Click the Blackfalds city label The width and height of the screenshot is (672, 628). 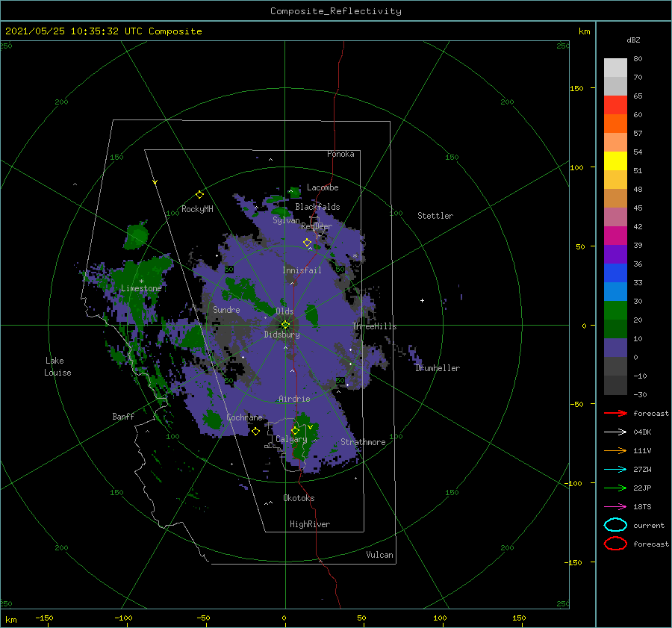317,207
